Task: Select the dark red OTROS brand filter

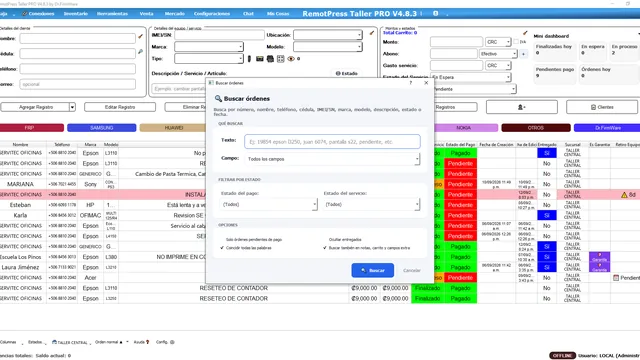Action: tap(536, 128)
